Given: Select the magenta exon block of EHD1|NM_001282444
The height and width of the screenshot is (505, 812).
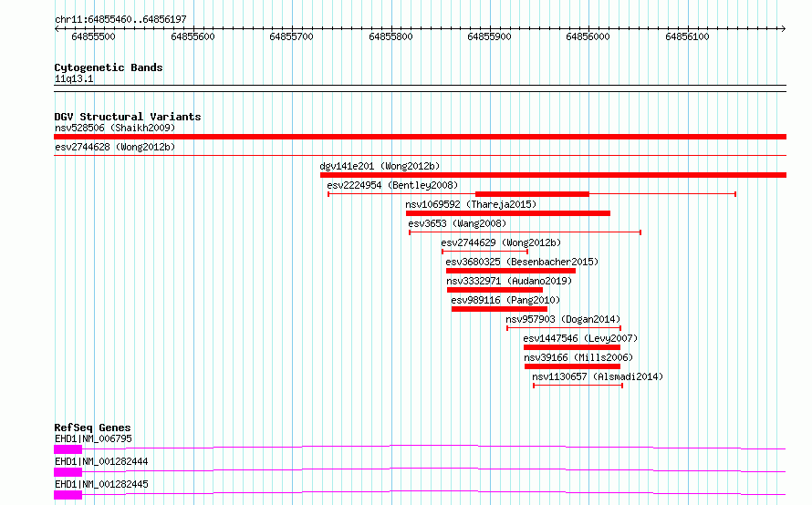Looking at the screenshot, I should click(x=68, y=472).
